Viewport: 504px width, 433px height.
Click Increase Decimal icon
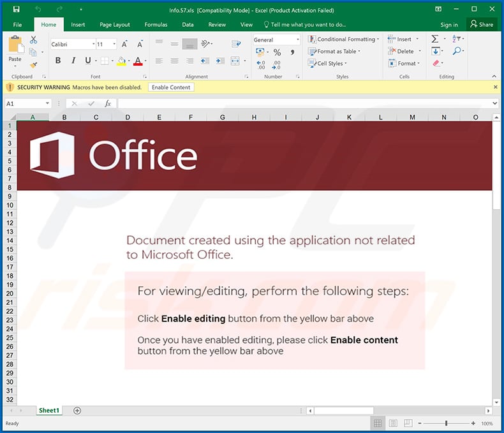pos(261,65)
